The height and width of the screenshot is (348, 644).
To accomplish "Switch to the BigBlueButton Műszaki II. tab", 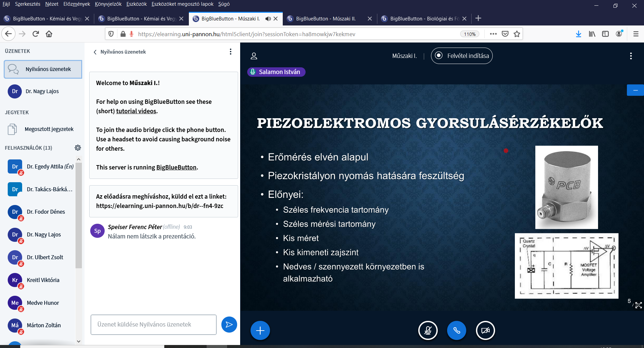I will coord(325,19).
